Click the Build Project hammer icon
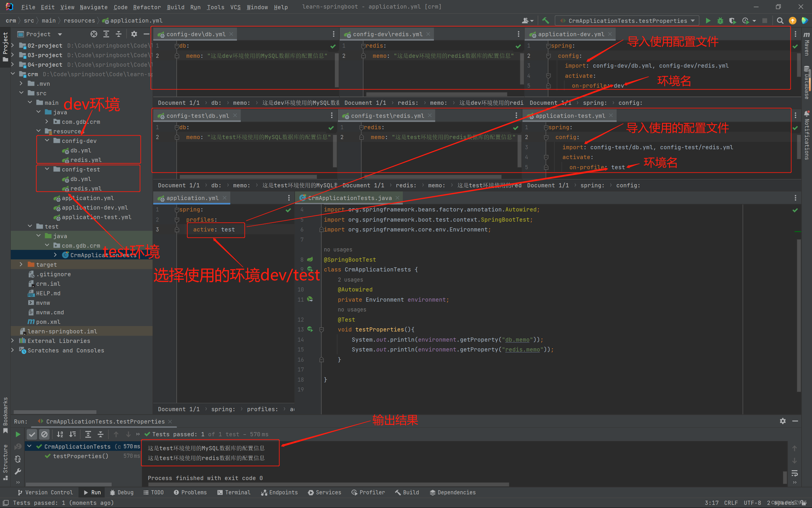This screenshot has width=812, height=508. [x=546, y=21]
